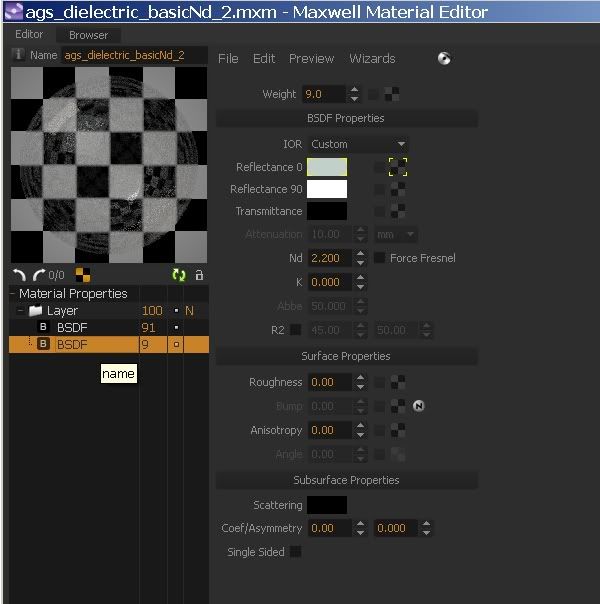Viewport: 600px width, 604px height.
Task: Select the BSDF entry with weight 91
Action: [x=71, y=327]
